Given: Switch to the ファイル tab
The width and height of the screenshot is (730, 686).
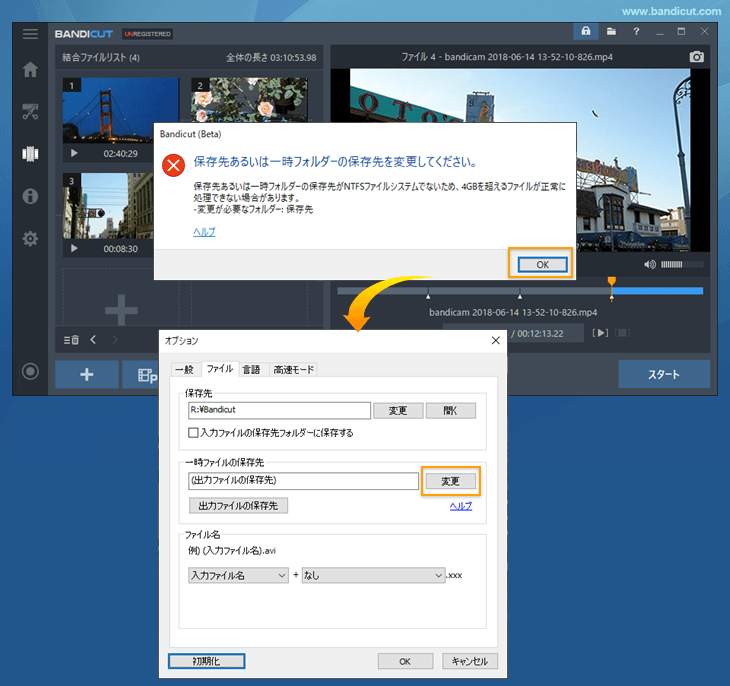Looking at the screenshot, I should click(x=220, y=368).
